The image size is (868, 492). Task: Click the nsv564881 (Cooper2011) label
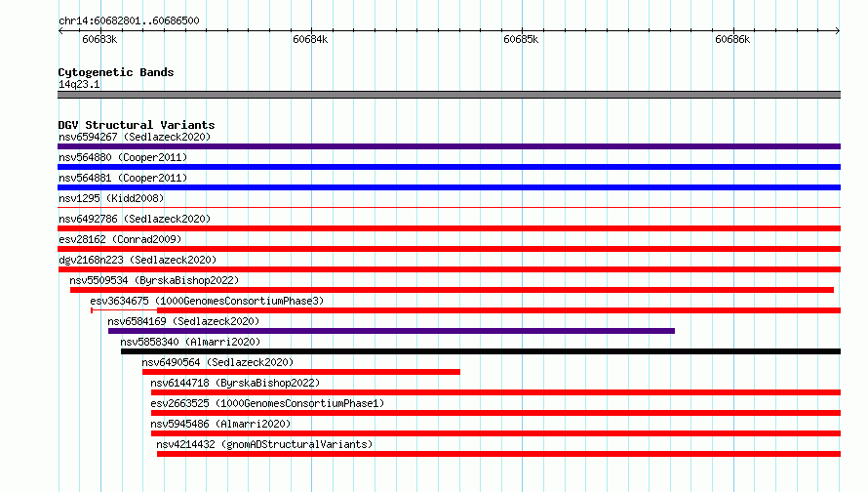(123, 178)
